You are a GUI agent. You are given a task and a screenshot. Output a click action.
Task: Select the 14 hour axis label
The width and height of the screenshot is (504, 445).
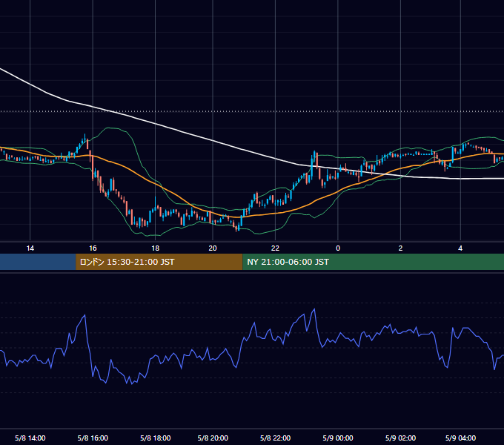(x=30, y=248)
